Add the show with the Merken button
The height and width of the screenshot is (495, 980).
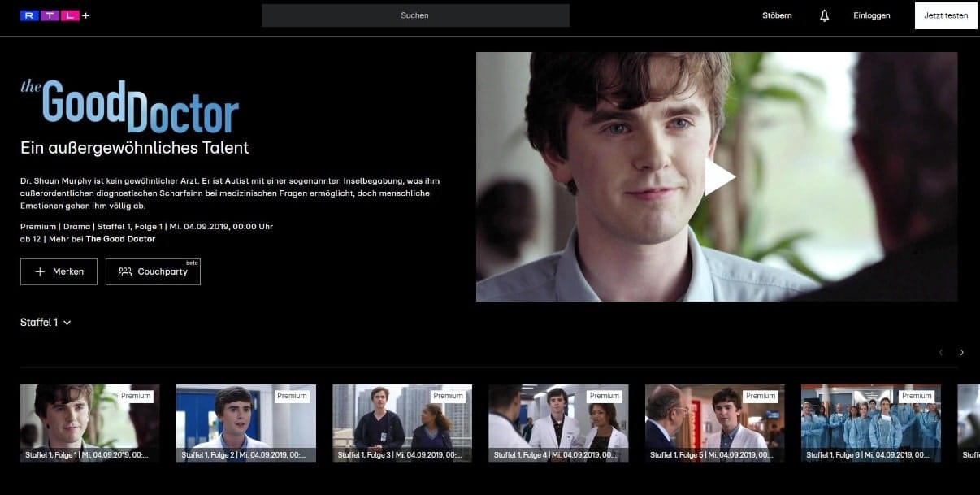[x=59, y=271]
